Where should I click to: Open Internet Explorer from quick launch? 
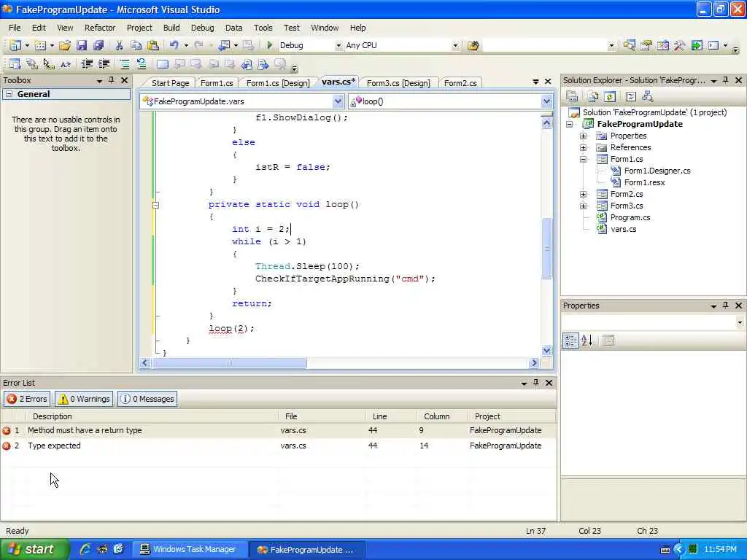tap(85, 549)
